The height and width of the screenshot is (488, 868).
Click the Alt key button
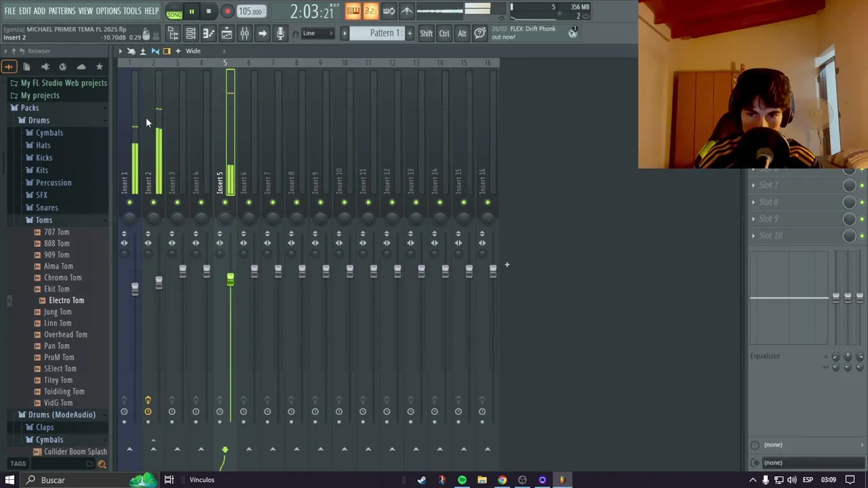coord(462,33)
